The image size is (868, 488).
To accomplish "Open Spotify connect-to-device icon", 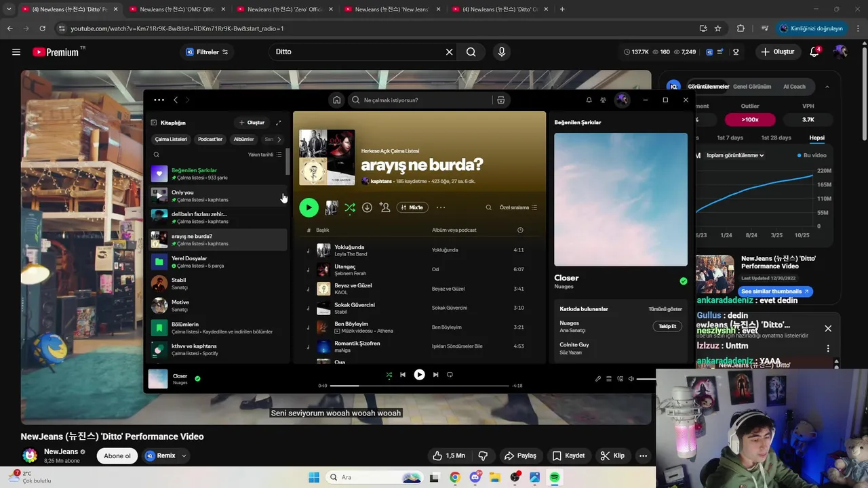I will pos(620,379).
